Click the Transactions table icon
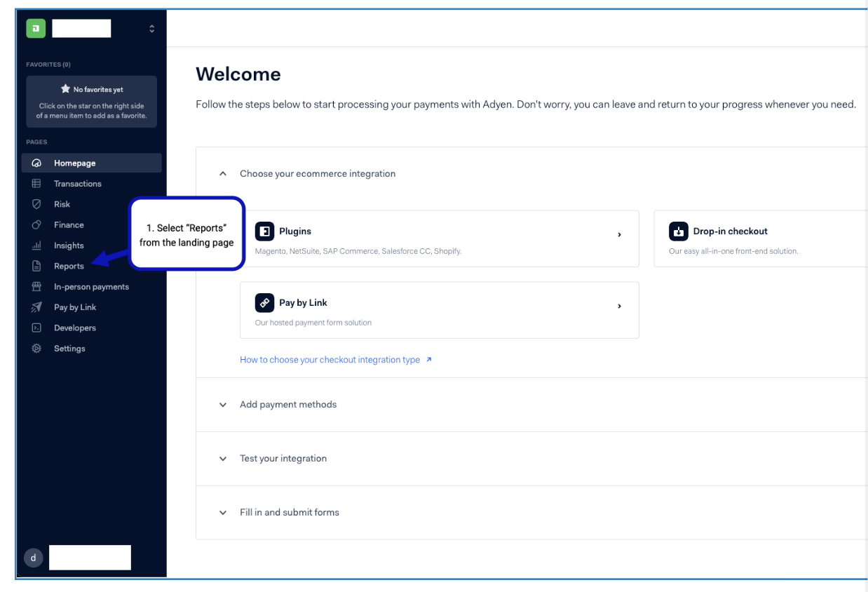Screen dimensions: 868x592 pos(36,184)
